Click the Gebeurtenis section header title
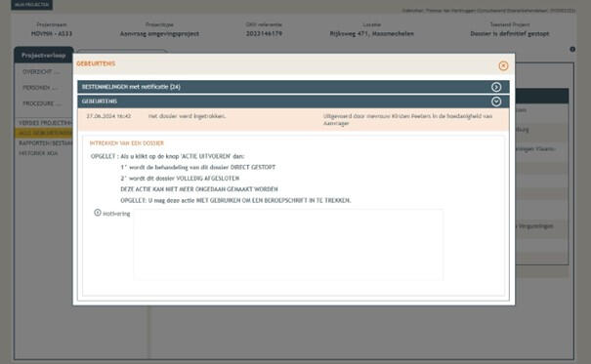Image resolution: width=591 pixels, height=364 pixels. click(x=99, y=101)
